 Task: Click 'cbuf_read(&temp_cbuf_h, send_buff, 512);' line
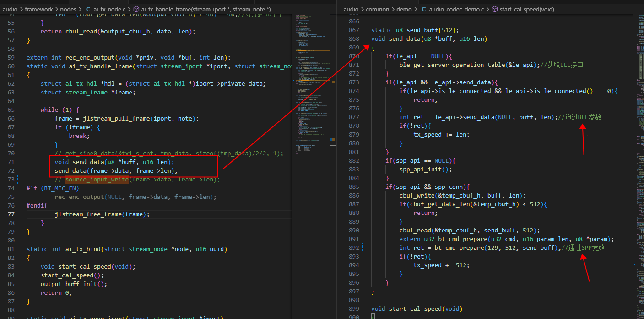(x=470, y=231)
